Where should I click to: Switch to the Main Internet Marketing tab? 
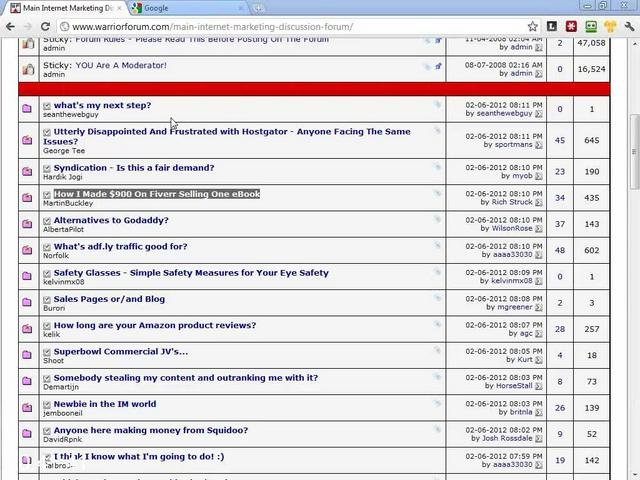coord(65,8)
